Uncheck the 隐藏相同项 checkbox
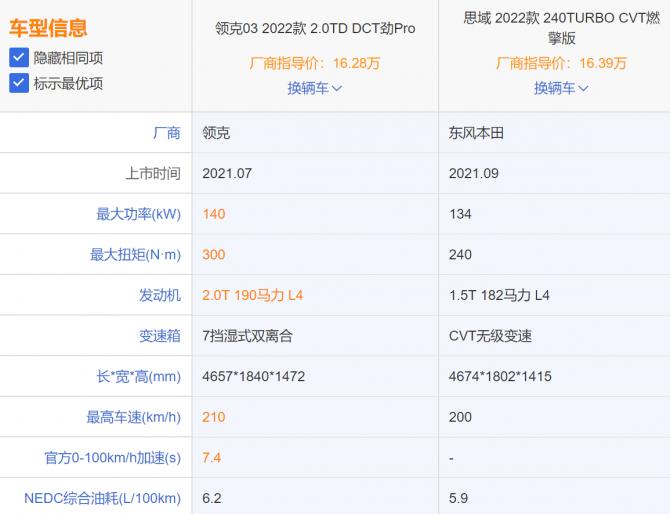The image size is (670, 514). pos(18,58)
